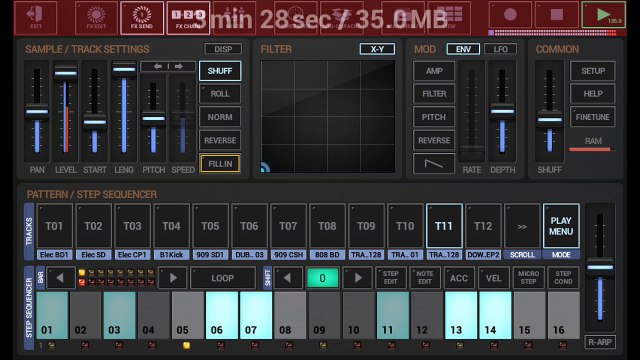Viewport: 640px width, 360px height.
Task: Open the SETUP menu
Action: 593,71
